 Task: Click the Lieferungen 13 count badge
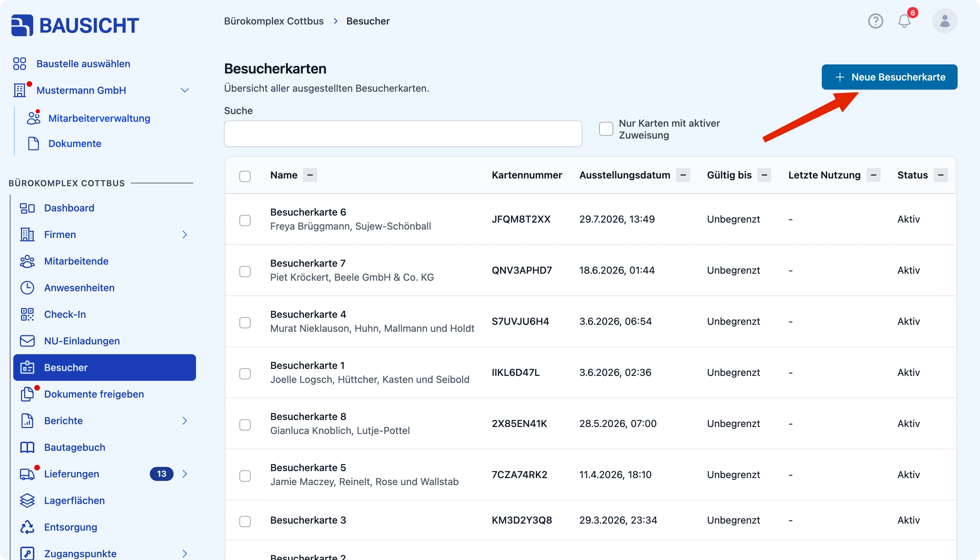pyautogui.click(x=162, y=474)
